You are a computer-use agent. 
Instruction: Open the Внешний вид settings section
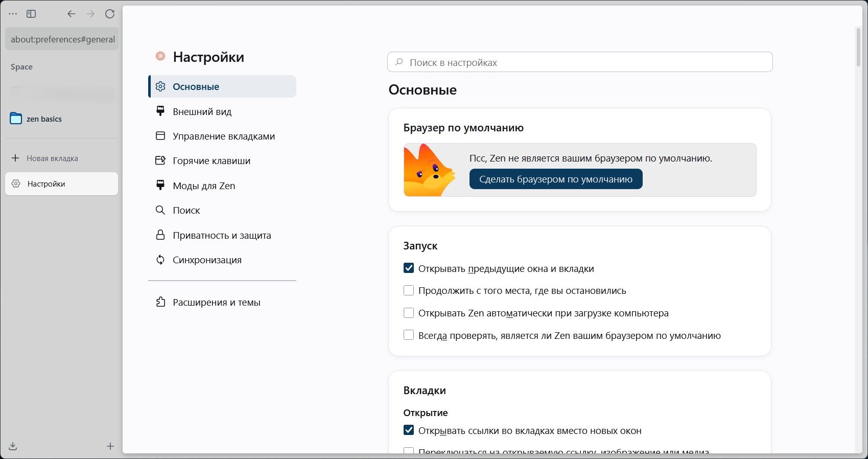pos(222,111)
